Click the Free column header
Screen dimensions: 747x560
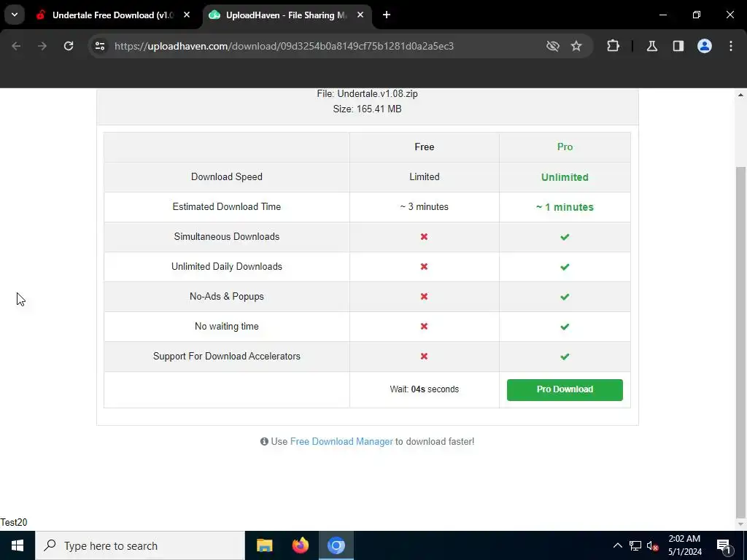424,147
